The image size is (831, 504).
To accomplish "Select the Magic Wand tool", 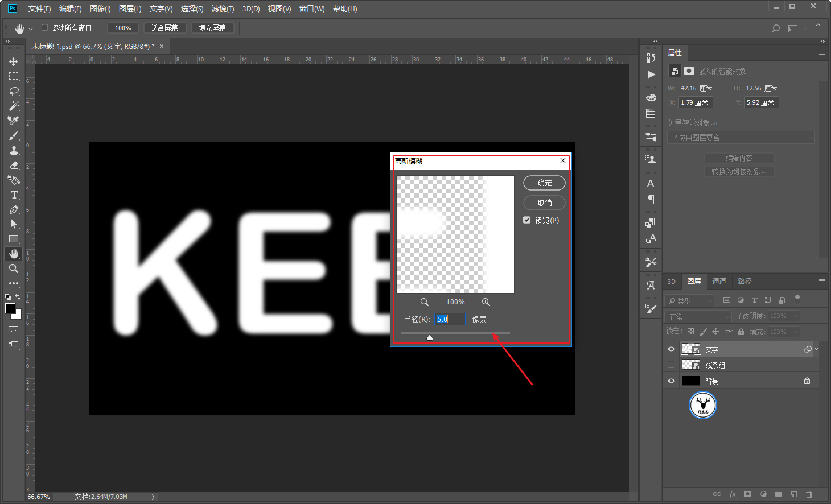I will pos(14,106).
